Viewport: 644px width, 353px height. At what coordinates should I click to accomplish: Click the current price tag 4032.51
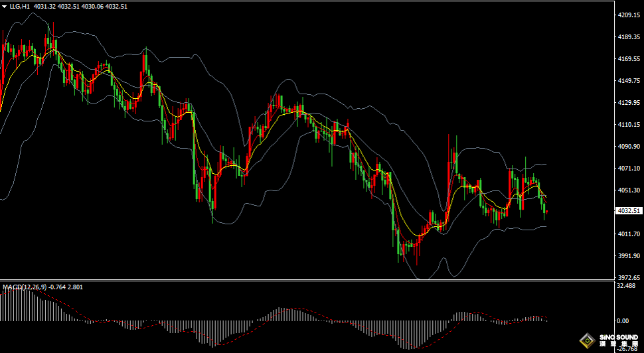629,210
